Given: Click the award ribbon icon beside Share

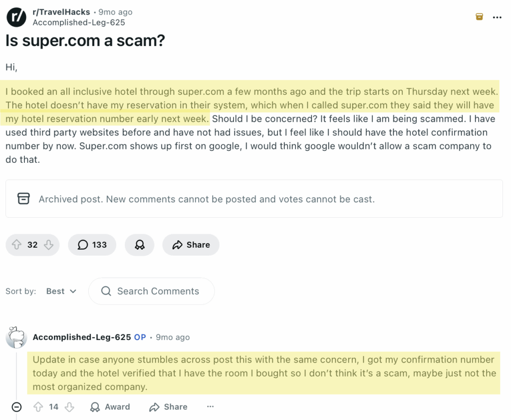Looking at the screenshot, I should pos(139,245).
